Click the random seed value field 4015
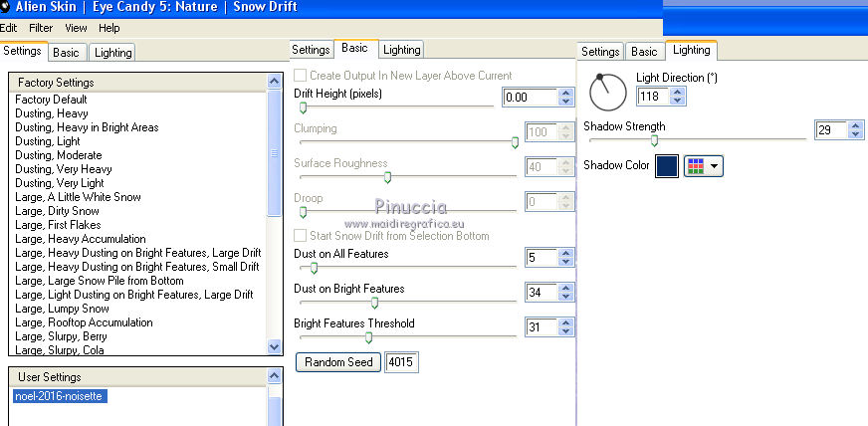This screenshot has width=868, height=426. [x=401, y=362]
